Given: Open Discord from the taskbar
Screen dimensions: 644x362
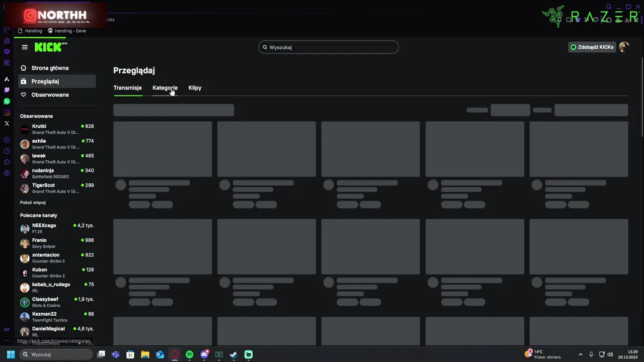Looking at the screenshot, I should [x=204, y=354].
